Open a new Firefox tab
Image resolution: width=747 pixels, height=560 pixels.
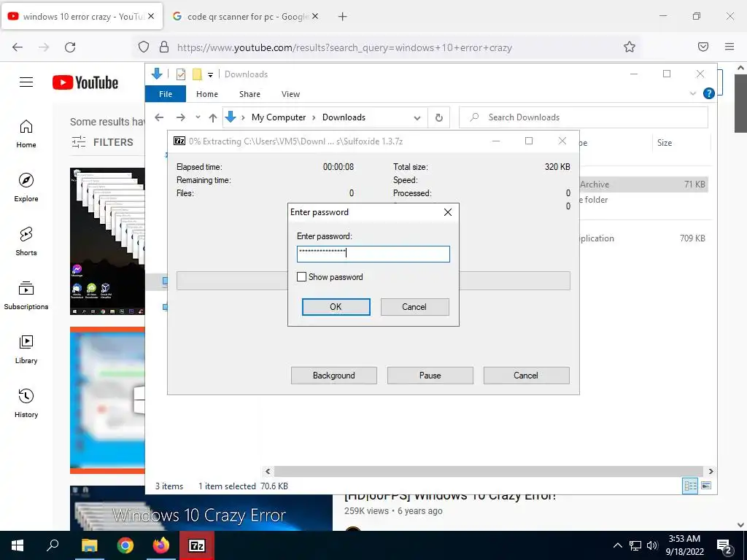pos(342,17)
